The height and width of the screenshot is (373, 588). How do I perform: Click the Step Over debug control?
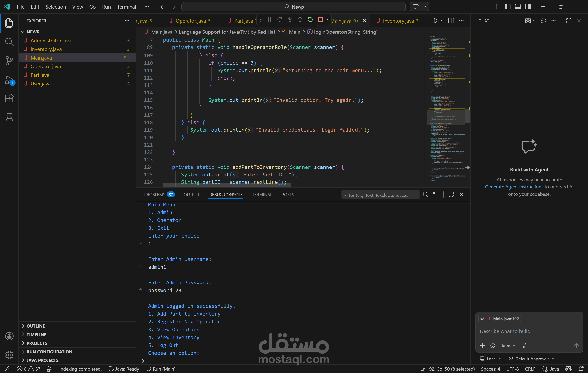279,20
